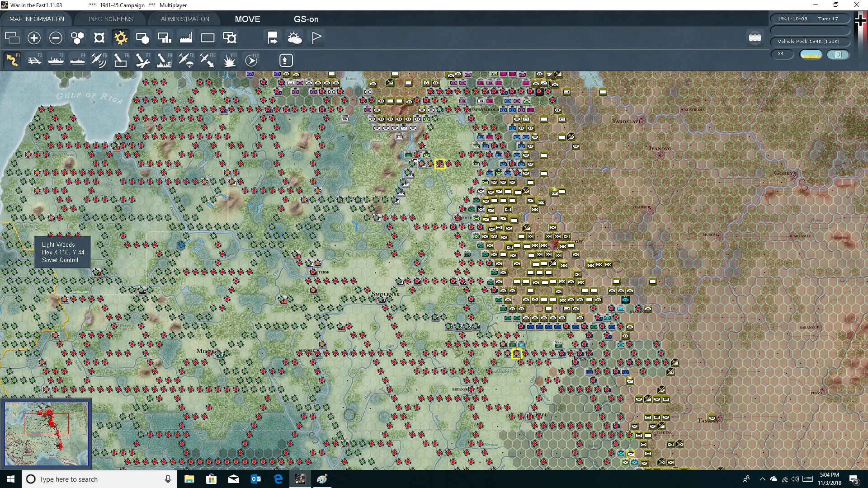The image size is (868, 488).
Task: Click the GS-on ground support label
Action: 306,19
